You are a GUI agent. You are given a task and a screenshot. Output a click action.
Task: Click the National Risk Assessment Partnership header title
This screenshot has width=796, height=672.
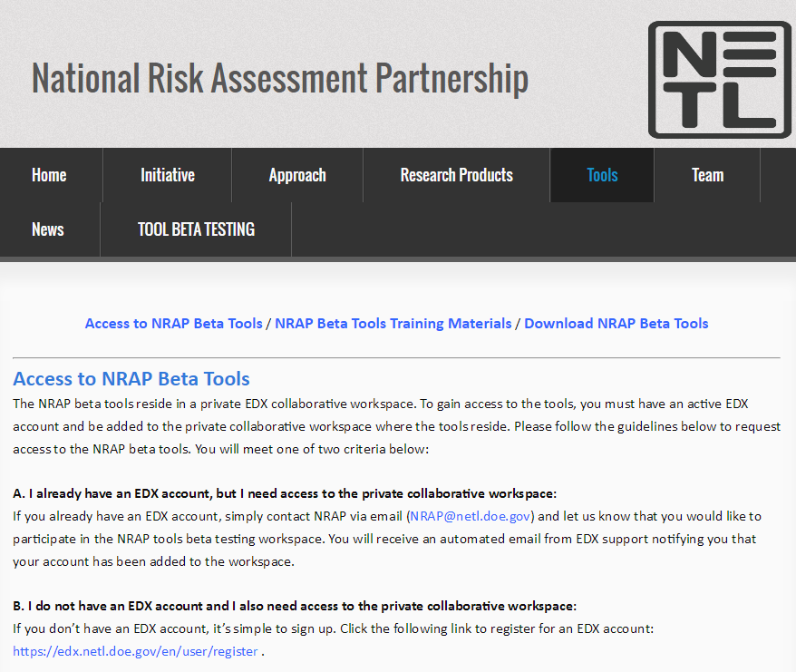coord(279,78)
